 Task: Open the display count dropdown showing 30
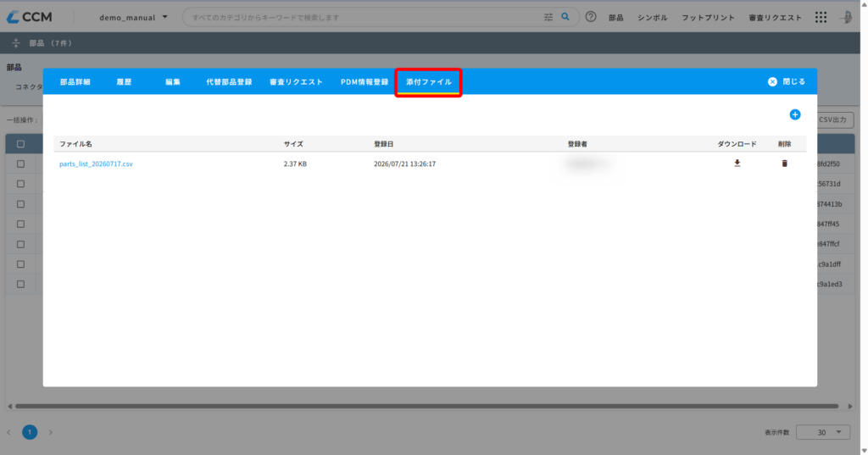pos(822,432)
